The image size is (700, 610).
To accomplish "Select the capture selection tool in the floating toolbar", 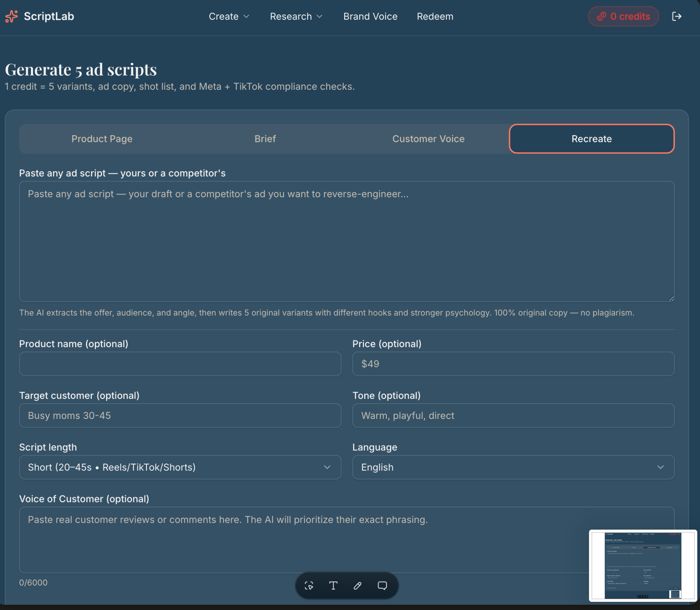I will [x=309, y=586].
